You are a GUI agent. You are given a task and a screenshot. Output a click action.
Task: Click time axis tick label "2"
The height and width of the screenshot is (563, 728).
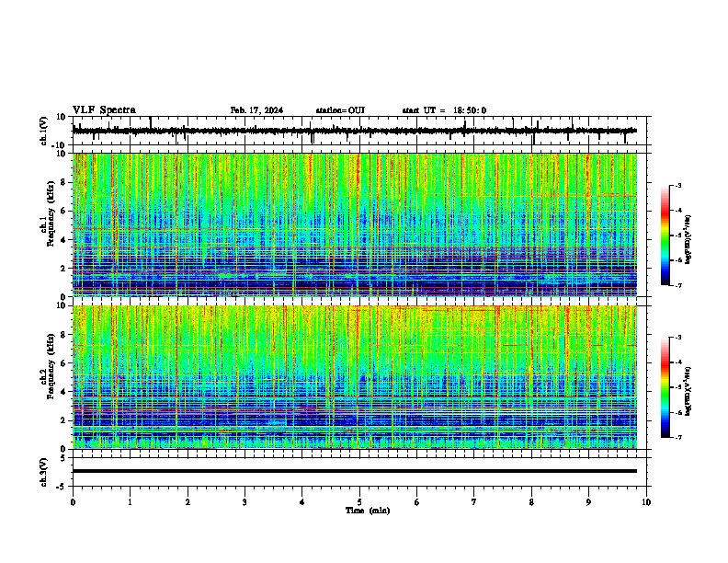[x=188, y=502]
